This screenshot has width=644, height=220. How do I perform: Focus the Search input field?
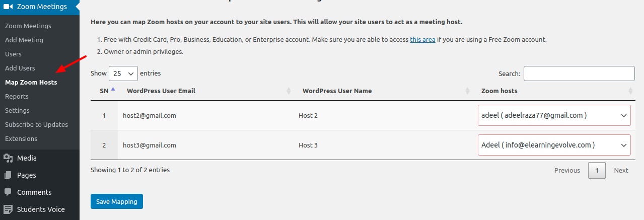click(579, 74)
